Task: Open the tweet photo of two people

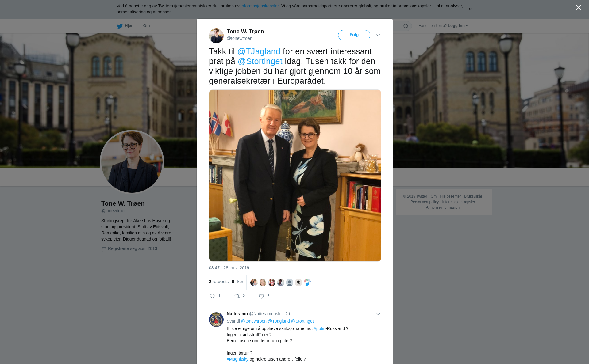Action: 295,176
